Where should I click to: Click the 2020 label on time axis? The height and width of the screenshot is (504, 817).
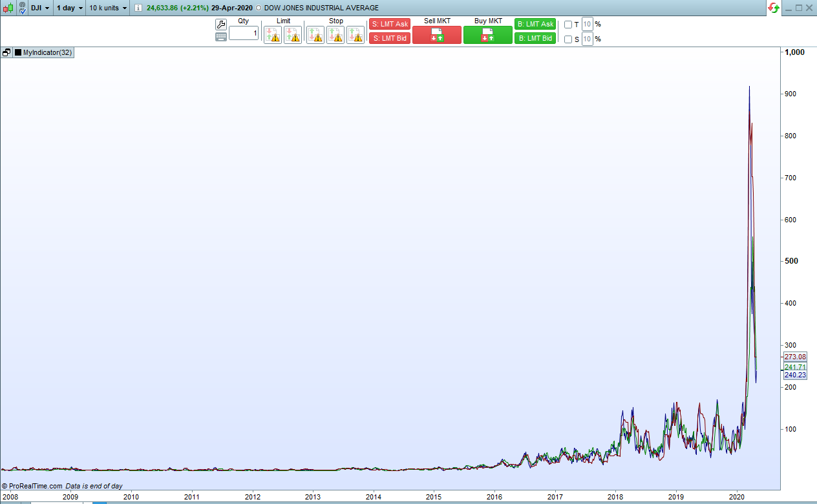pyautogui.click(x=737, y=497)
